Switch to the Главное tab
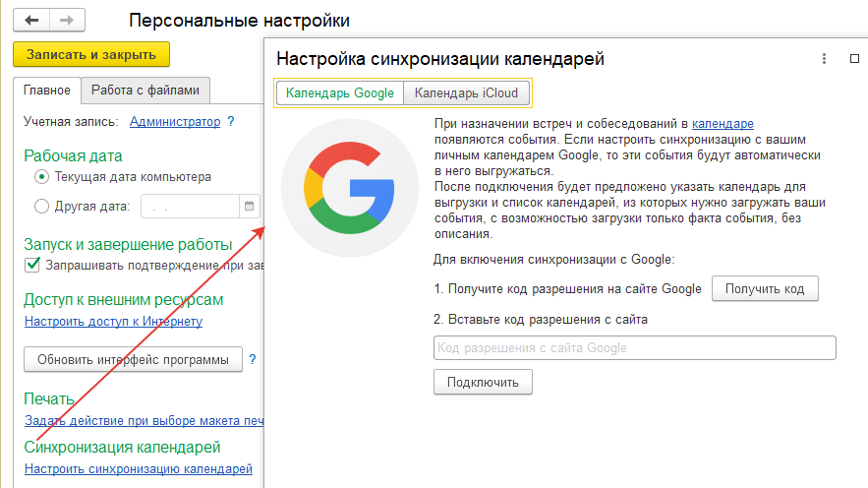868x488 pixels. point(47,91)
